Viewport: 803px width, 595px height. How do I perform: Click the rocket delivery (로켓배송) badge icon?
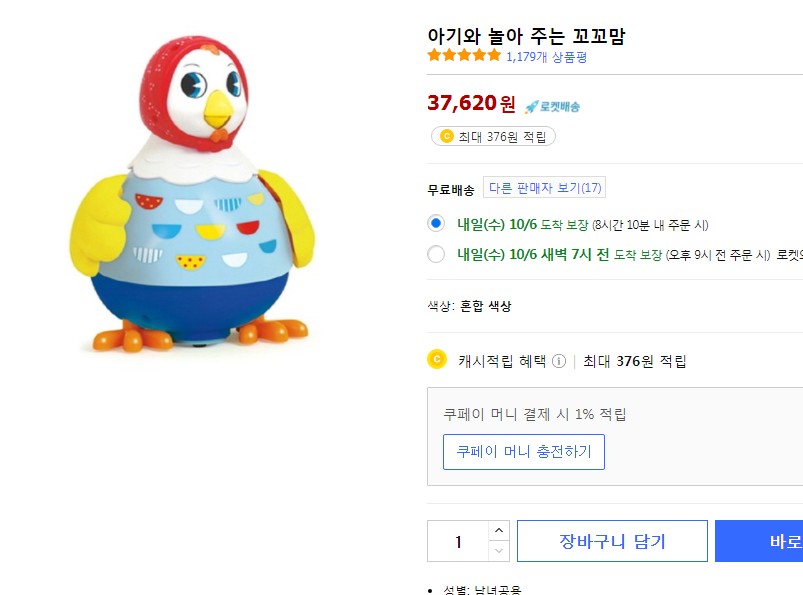point(552,106)
